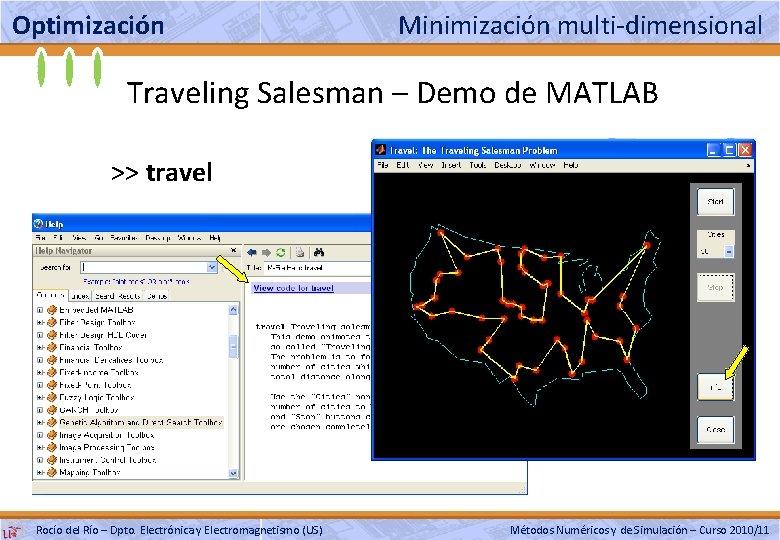780x540 pixels.
Task: Select Fixed-Point Toolbox in Contents tree
Action: pyautogui.click(x=95, y=384)
